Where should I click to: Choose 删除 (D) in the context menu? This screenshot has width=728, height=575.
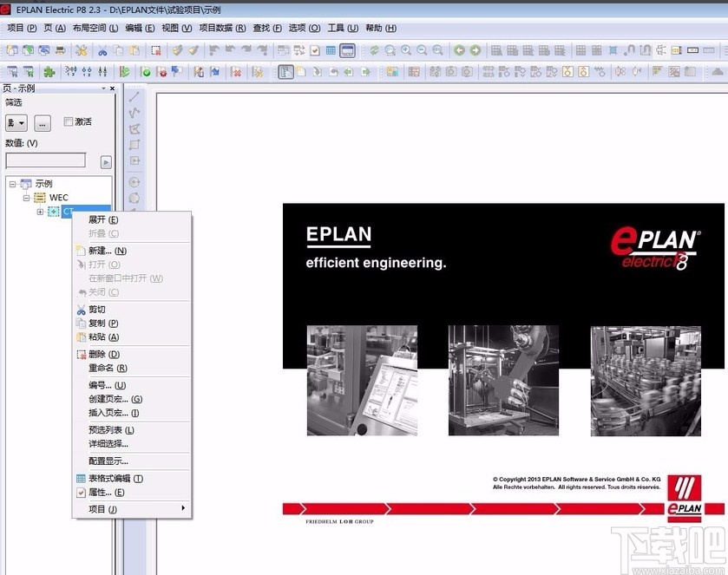click(132, 354)
